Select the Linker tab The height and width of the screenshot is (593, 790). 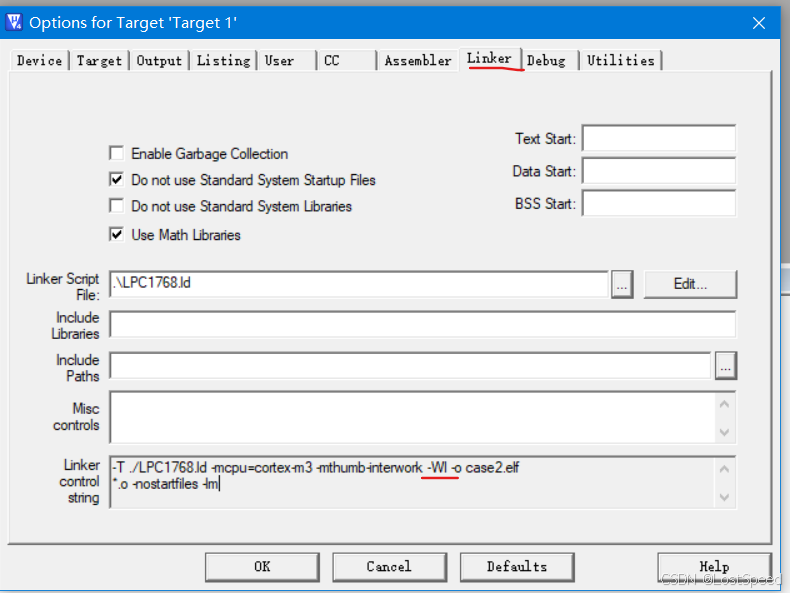tap(489, 58)
